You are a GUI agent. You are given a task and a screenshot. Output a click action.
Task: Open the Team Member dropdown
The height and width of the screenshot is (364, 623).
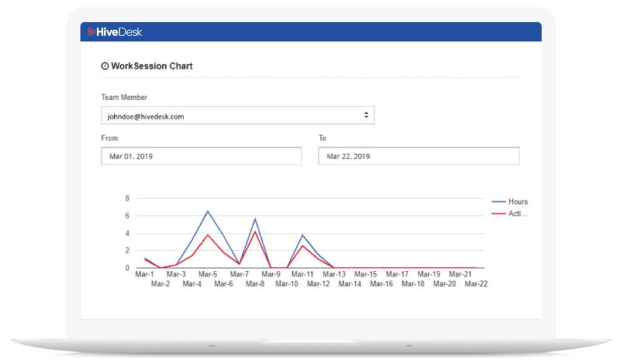237,115
